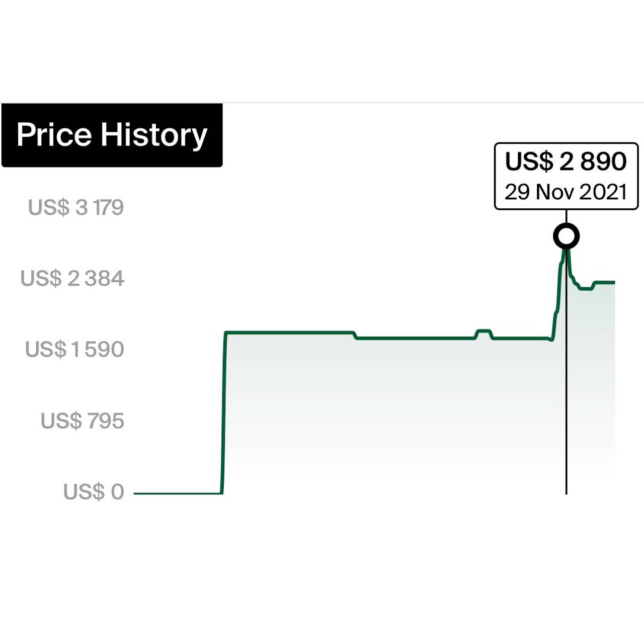
Task: Click the 29 Nov 2021 date in tooltip
Action: [x=566, y=192]
